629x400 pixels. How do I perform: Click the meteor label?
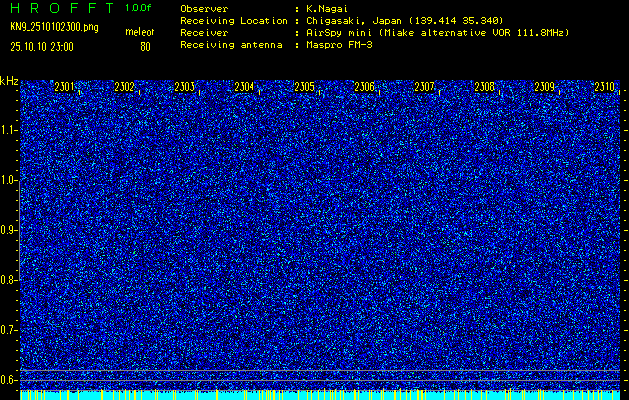pos(139,33)
